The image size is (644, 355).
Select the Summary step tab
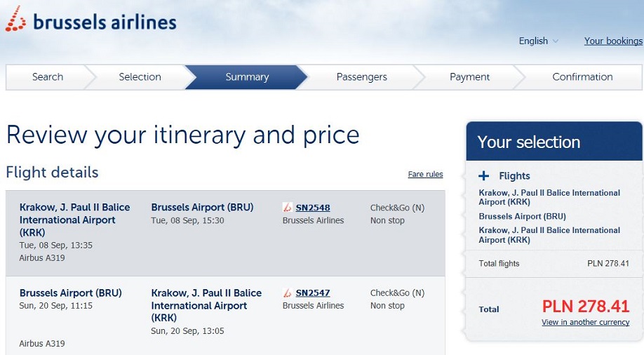(x=247, y=77)
